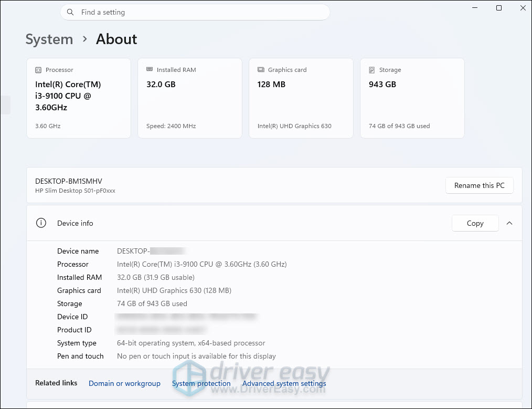Click the Device info section header

[274, 223]
